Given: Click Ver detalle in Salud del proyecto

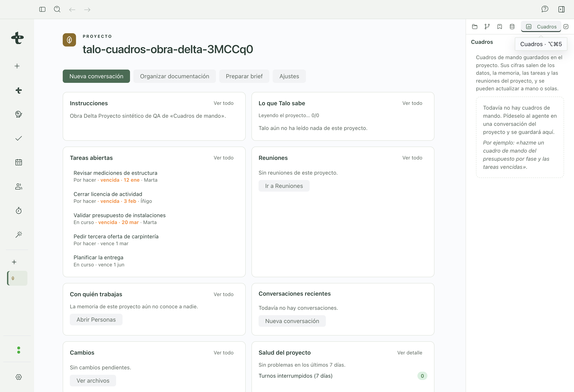Looking at the screenshot, I should coord(410,353).
